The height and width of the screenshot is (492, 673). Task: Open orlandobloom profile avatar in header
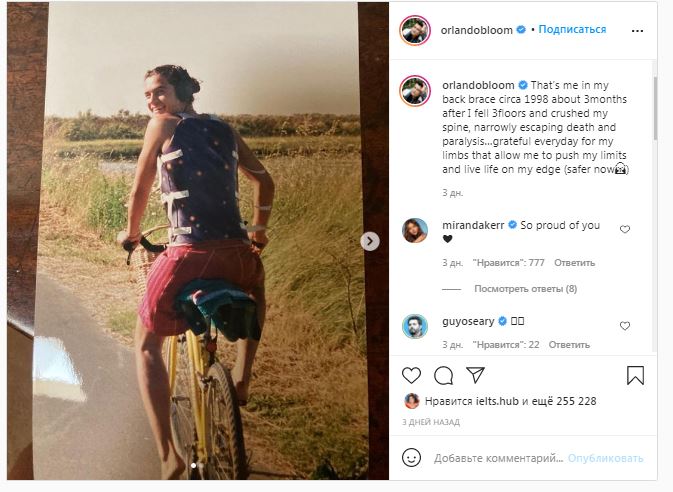click(x=413, y=30)
